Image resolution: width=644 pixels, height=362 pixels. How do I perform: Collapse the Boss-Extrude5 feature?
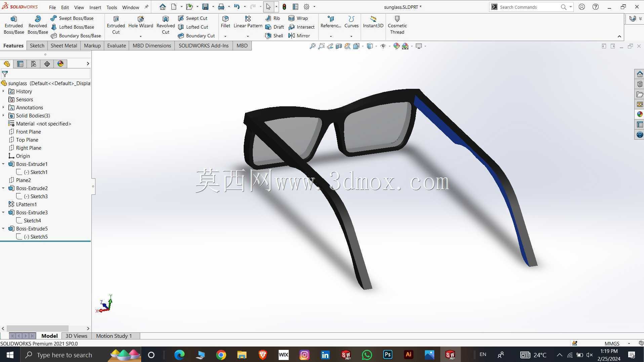pos(3,228)
